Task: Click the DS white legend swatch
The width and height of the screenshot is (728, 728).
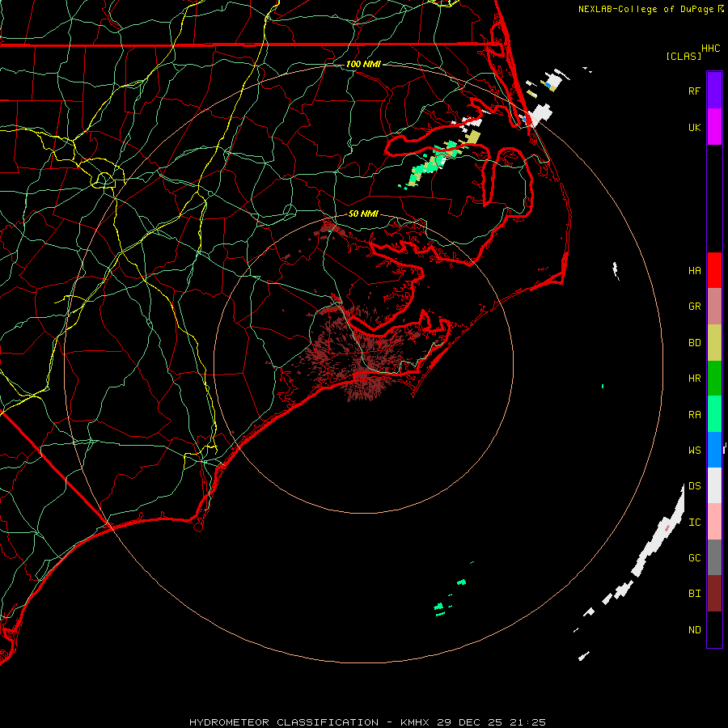Action: click(714, 485)
